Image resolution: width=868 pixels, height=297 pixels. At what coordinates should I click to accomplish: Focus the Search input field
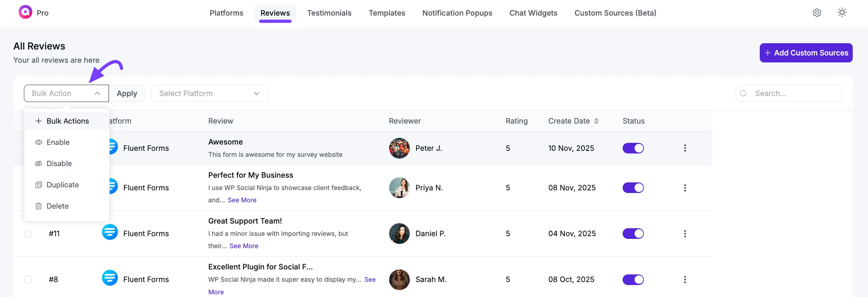(789, 93)
